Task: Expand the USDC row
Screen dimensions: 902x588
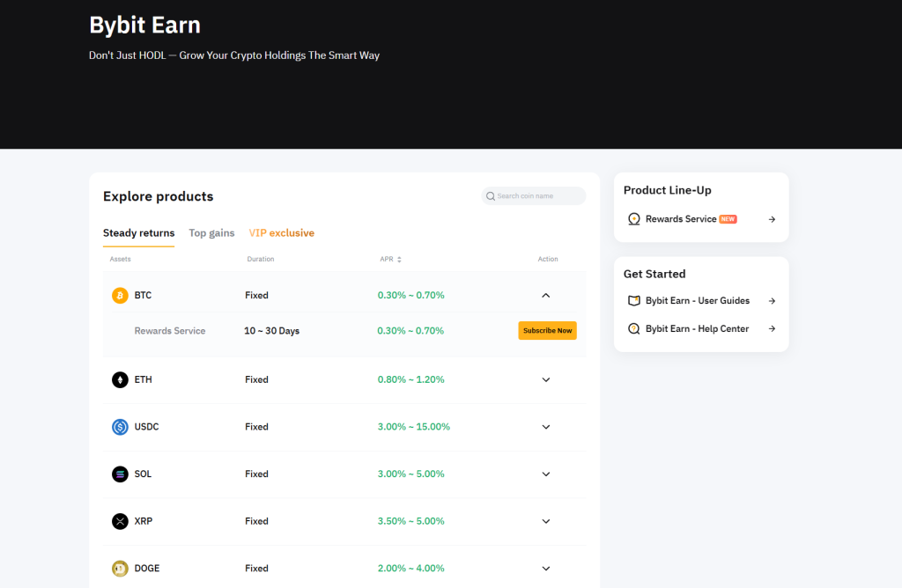Action: [546, 427]
